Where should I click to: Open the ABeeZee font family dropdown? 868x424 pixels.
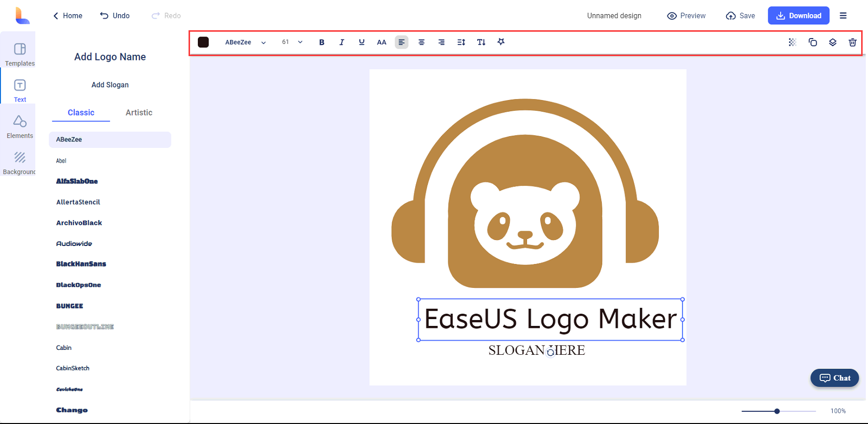[x=245, y=42]
